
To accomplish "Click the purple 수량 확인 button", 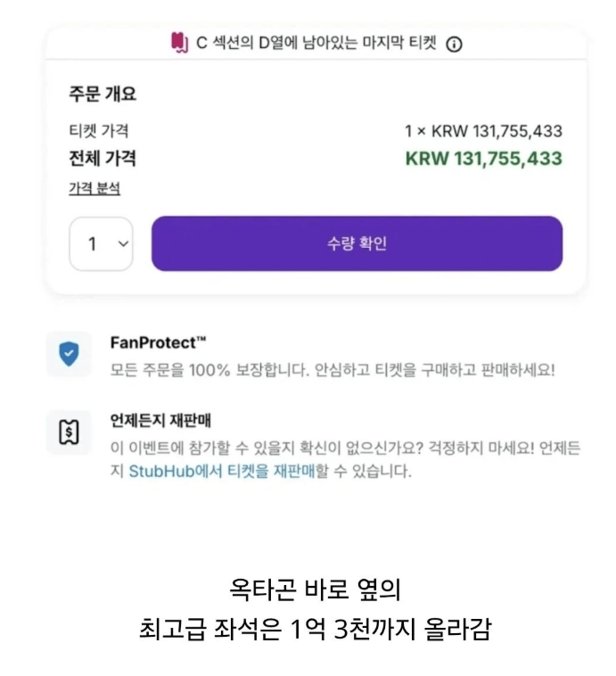I will click(x=357, y=243).
